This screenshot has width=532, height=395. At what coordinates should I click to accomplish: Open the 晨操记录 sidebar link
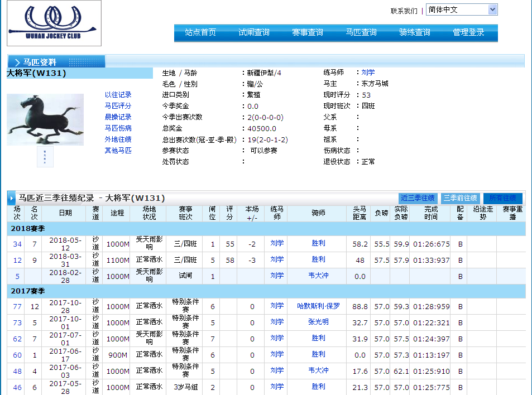[118, 117]
